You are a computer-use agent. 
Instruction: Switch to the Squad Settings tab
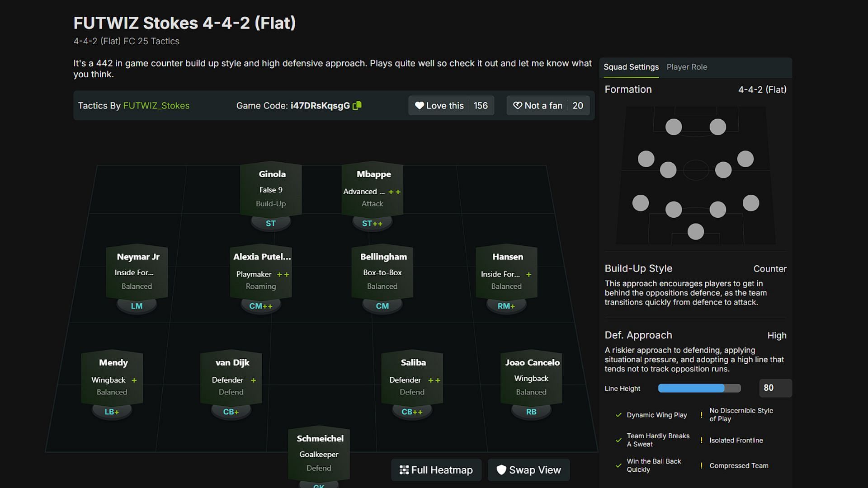(631, 67)
